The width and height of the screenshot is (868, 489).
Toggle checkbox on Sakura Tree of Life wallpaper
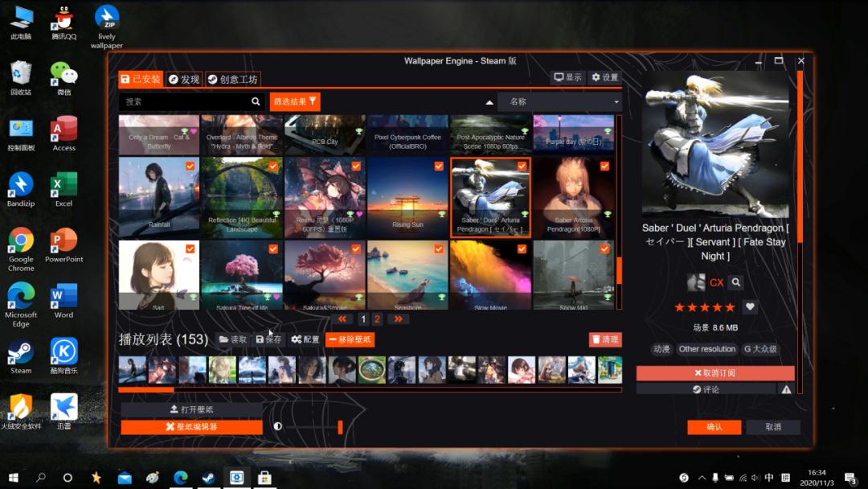[x=273, y=249]
